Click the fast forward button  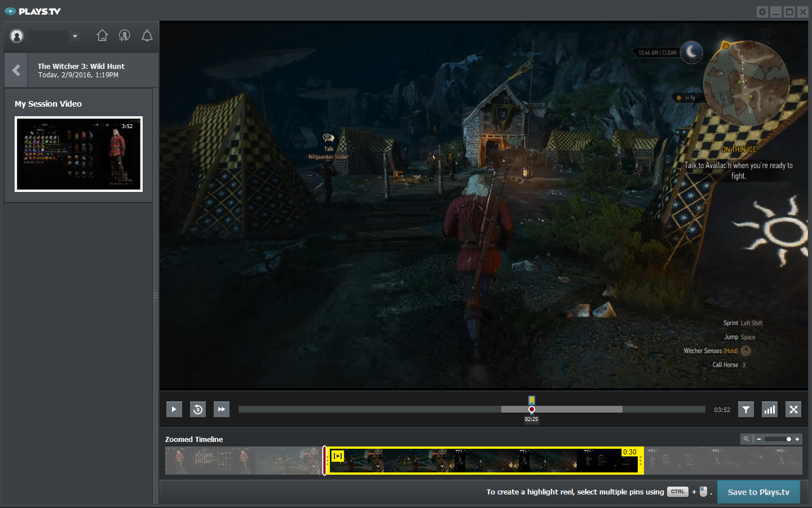[222, 409]
